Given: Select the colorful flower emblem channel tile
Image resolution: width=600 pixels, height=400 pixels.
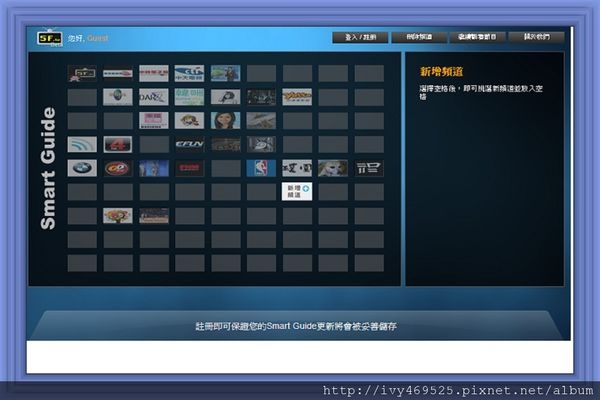Looking at the screenshot, I should click(x=118, y=216).
